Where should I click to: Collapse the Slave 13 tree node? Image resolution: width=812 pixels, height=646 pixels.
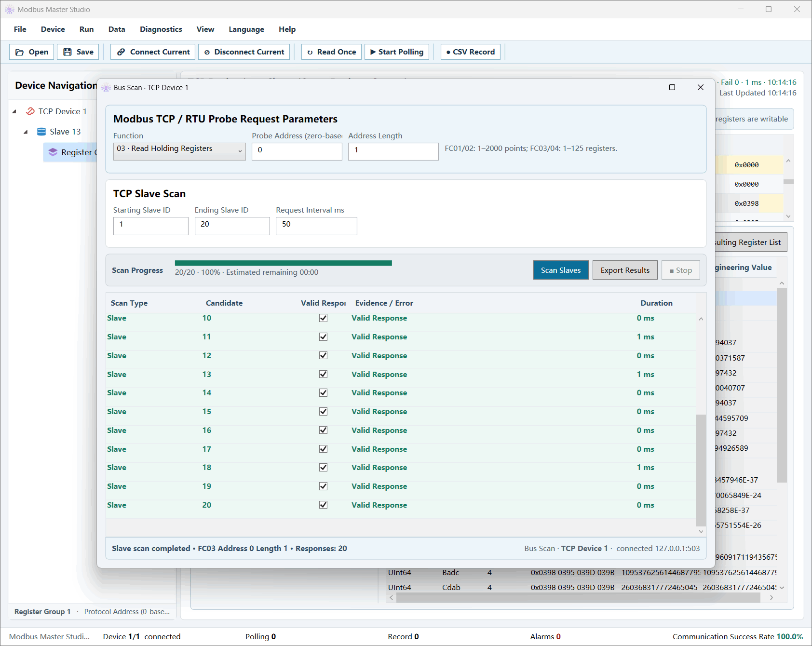(x=26, y=132)
